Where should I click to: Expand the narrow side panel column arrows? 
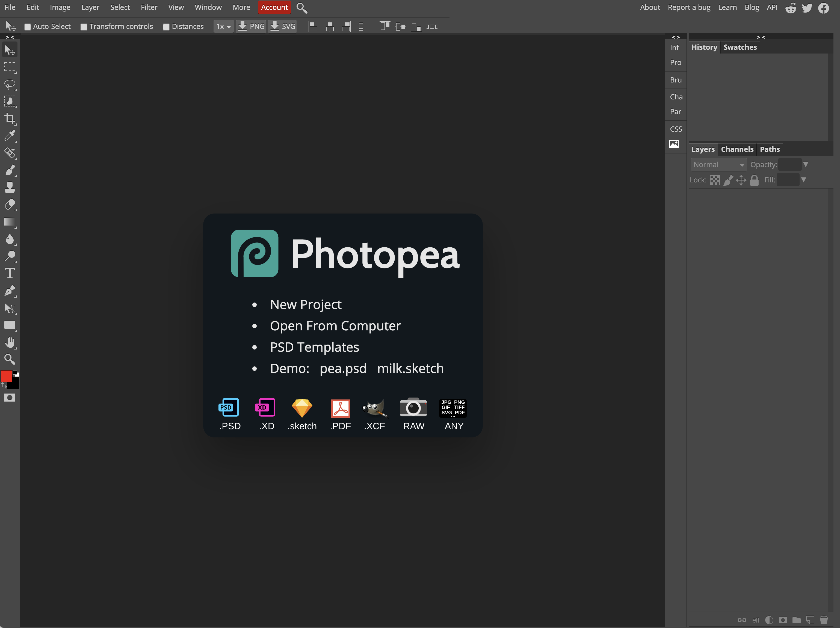676,37
